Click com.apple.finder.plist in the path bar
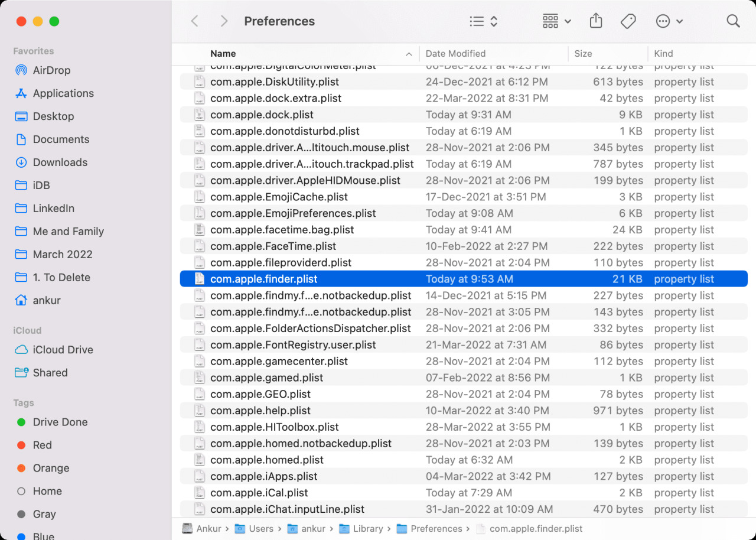 pos(529,529)
